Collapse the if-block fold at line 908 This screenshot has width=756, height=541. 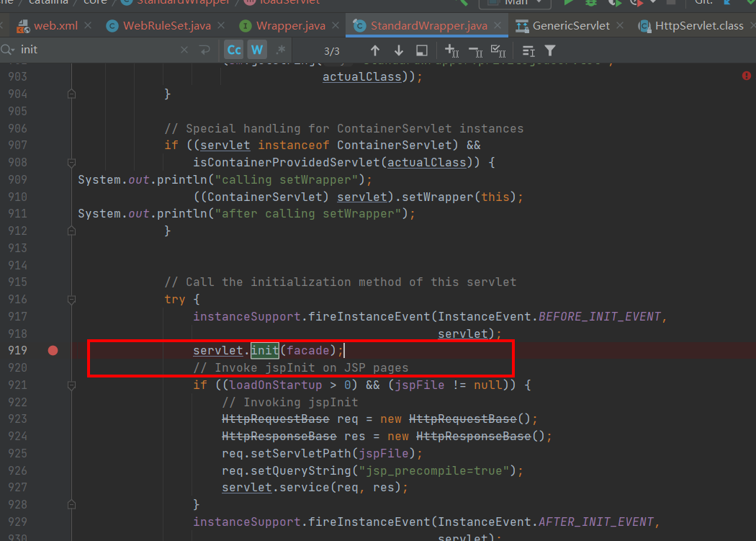click(71, 163)
